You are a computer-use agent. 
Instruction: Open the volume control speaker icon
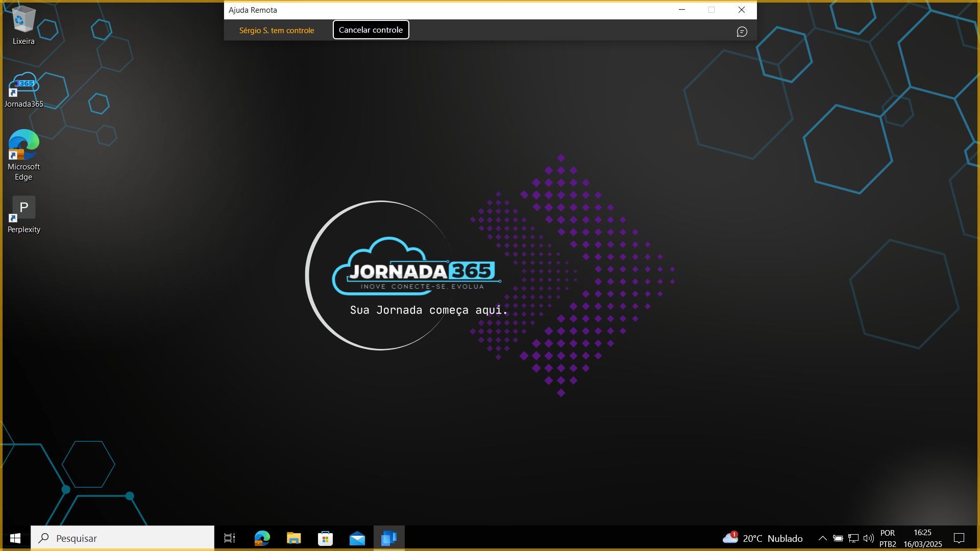pyautogui.click(x=868, y=538)
